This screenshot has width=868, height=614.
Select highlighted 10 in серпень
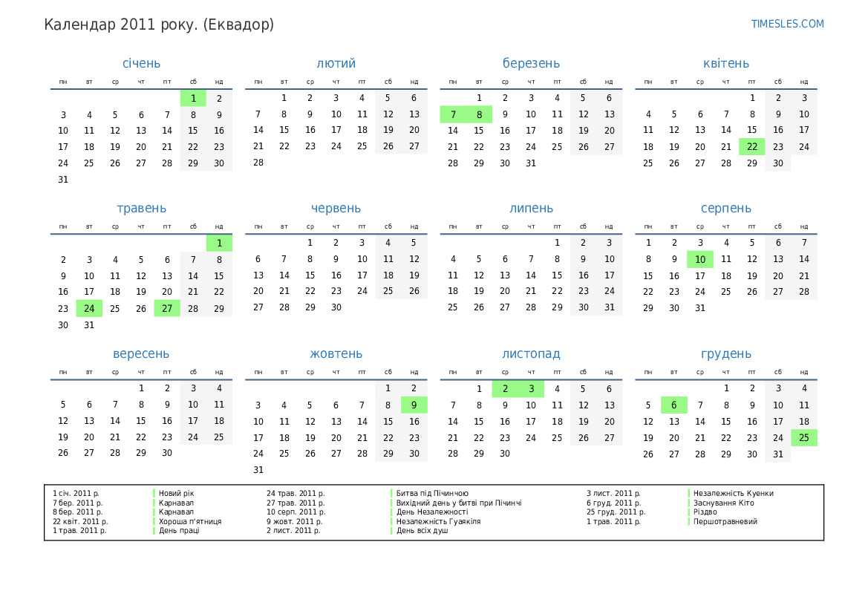tap(699, 259)
